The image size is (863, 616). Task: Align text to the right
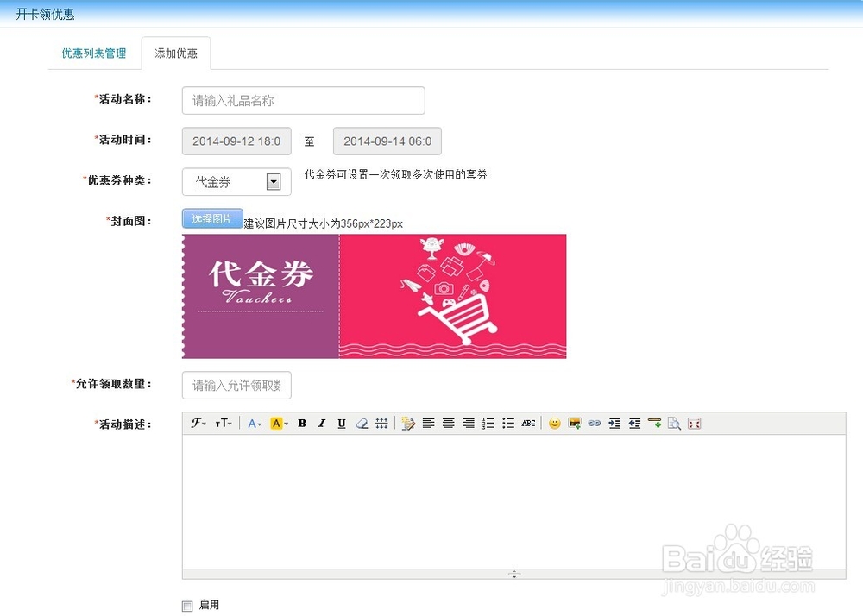point(469,424)
